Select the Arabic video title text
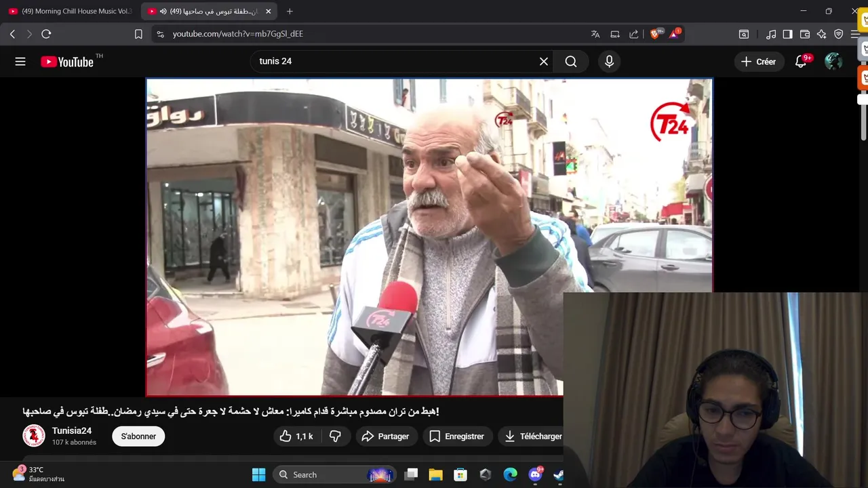 point(231,411)
